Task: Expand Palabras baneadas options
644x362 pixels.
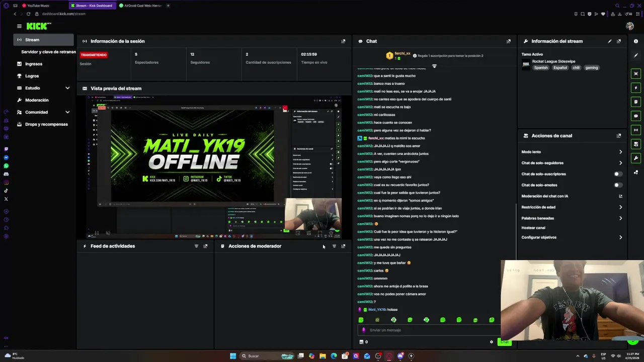Action: (x=620, y=218)
